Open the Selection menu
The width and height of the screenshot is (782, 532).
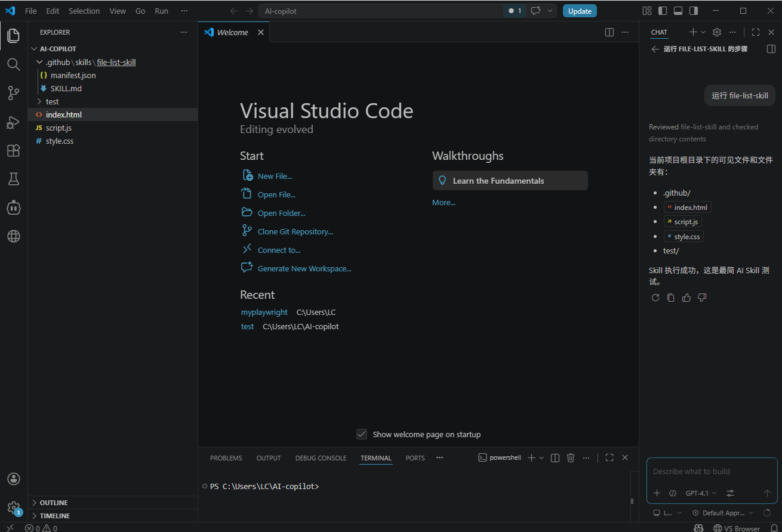coord(84,11)
